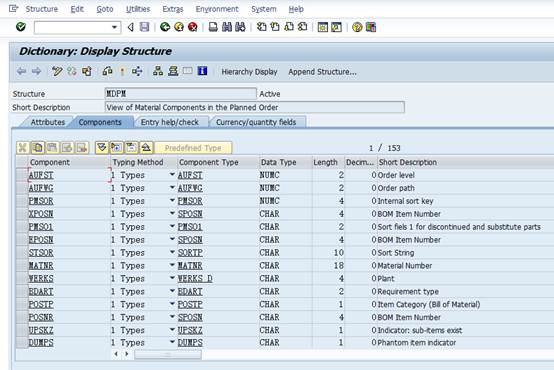Click the Display/Change pencil icon

pos(57,71)
